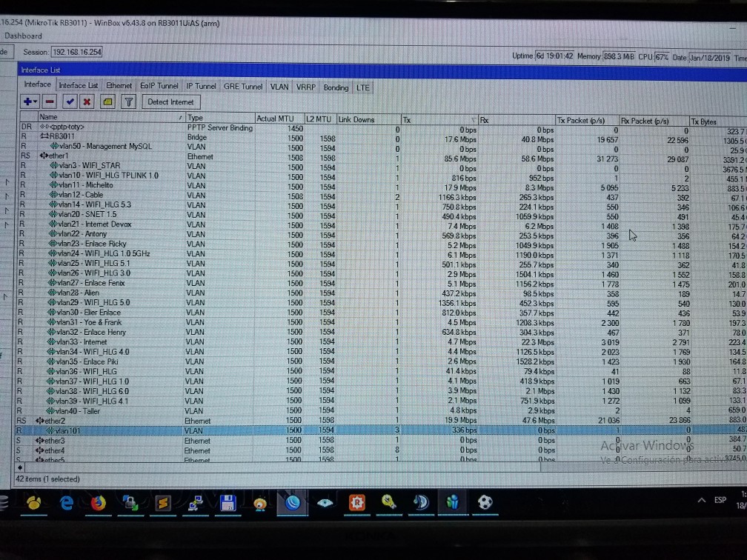Select the ether4 interface row
747x560 pixels.
click(x=381, y=450)
